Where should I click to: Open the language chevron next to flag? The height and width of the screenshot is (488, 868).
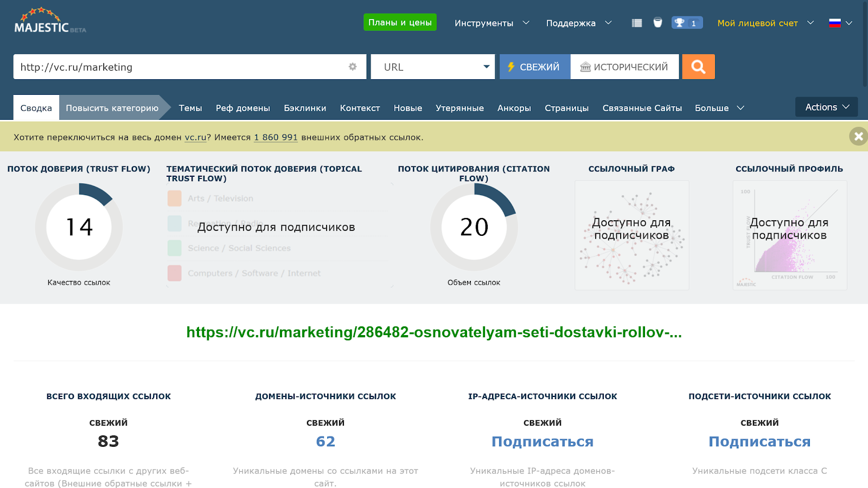click(849, 23)
